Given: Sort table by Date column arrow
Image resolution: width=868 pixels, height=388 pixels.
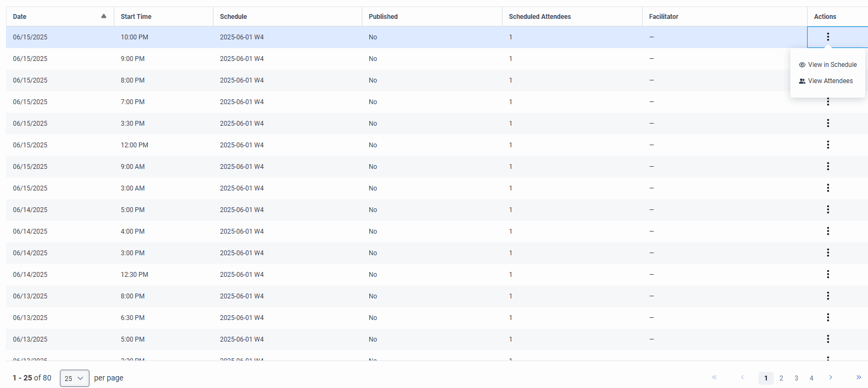Looking at the screenshot, I should coord(104,16).
